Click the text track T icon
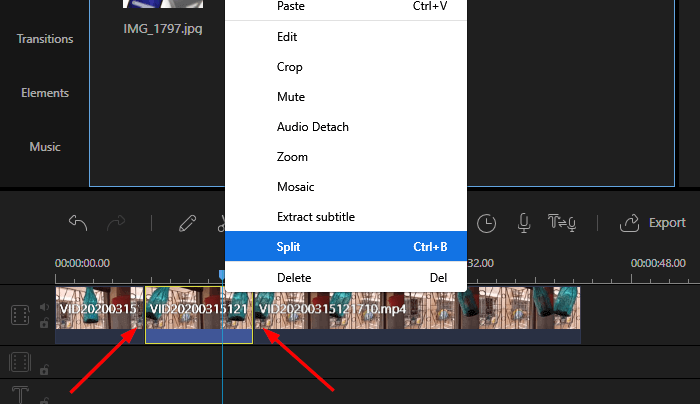700x404 pixels. tap(20, 394)
